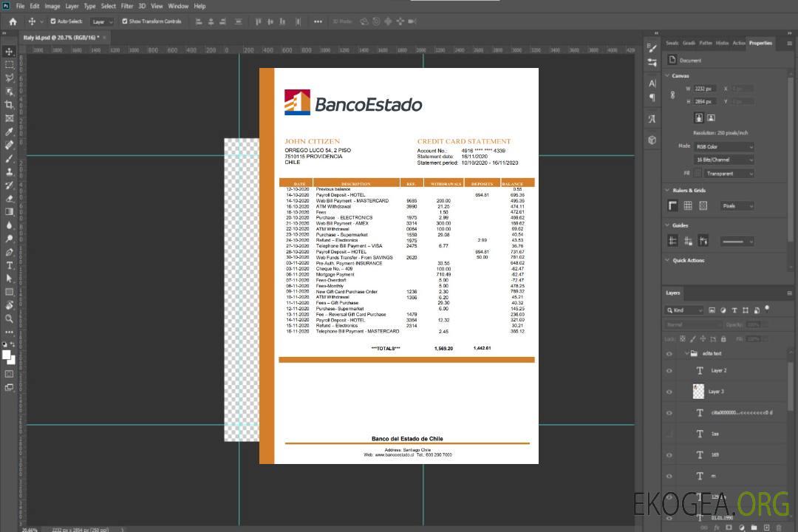Switch to the Swatches panel tab
This screenshot has height=532, width=798.
pos(672,44)
